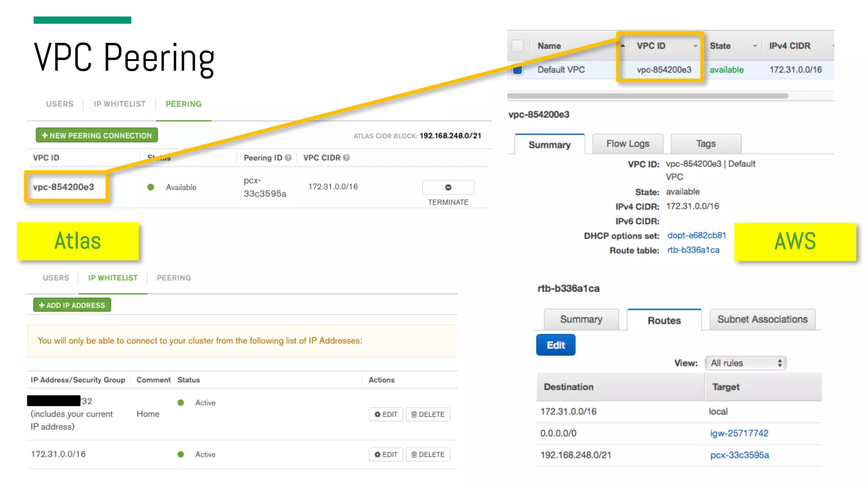868x488 pixels.
Task: Click Home comment in whitelist row
Action: coord(148,414)
